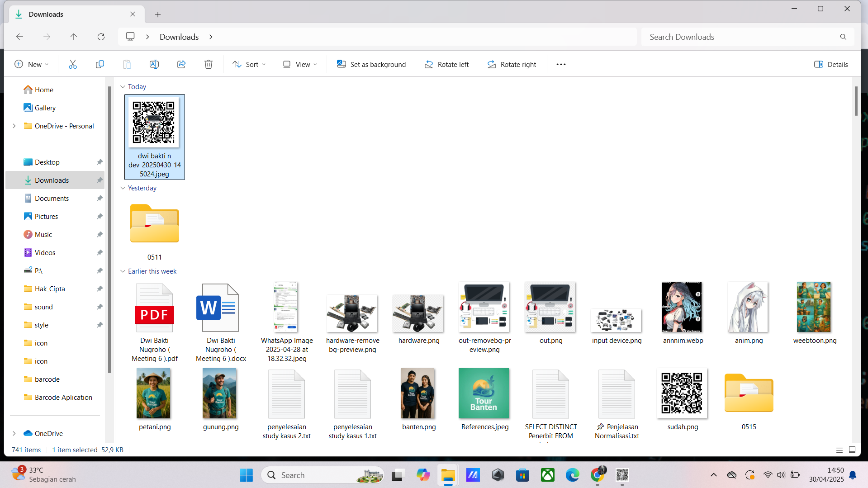Viewport: 868px width, 488px height.
Task: Click the Rename icon in toolbar
Action: [154, 64]
